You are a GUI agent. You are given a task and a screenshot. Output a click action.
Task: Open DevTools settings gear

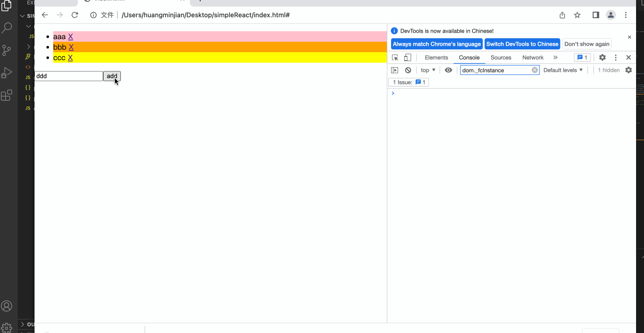pos(602,57)
